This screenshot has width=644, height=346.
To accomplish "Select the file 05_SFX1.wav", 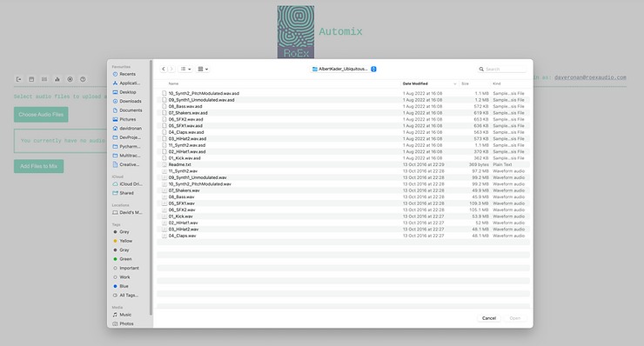I will (343, 203).
